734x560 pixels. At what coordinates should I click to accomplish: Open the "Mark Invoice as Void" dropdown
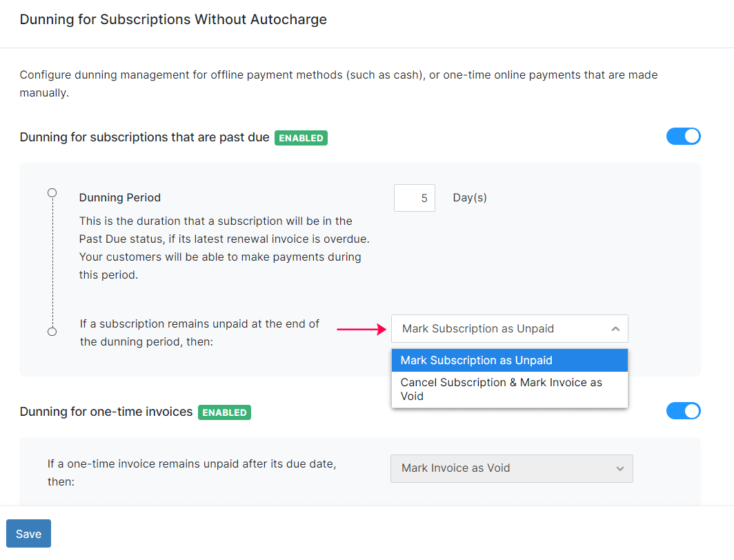click(x=510, y=468)
